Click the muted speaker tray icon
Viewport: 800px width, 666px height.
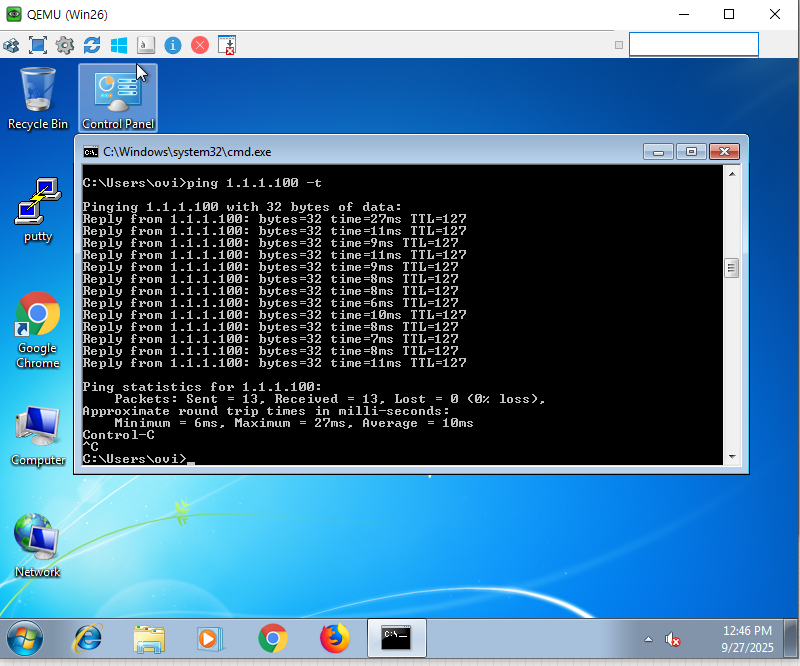(672, 639)
